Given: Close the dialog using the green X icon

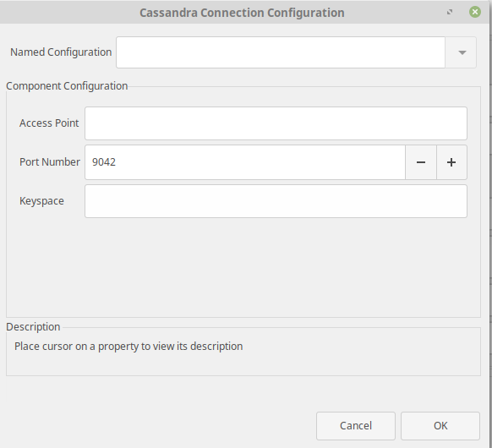Looking at the screenshot, I should tap(475, 12).
